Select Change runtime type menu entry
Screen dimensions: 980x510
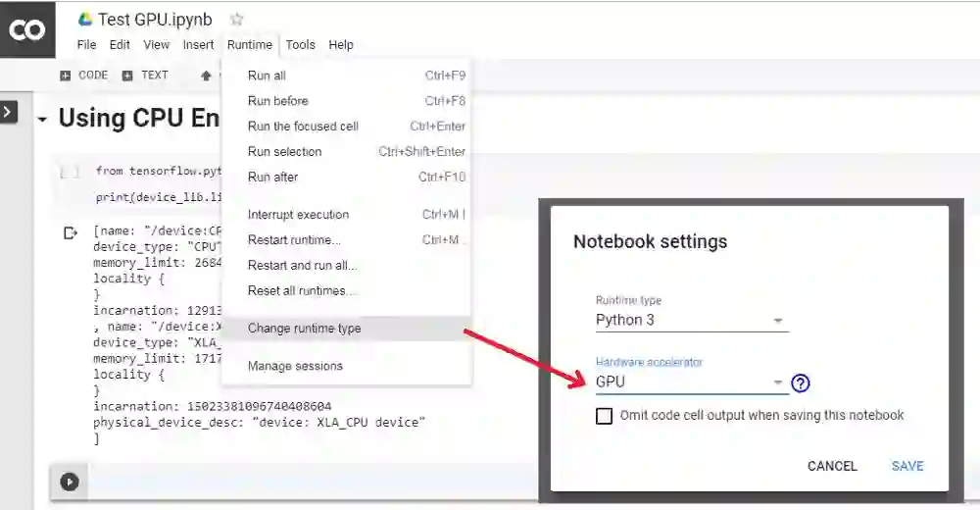pos(304,329)
